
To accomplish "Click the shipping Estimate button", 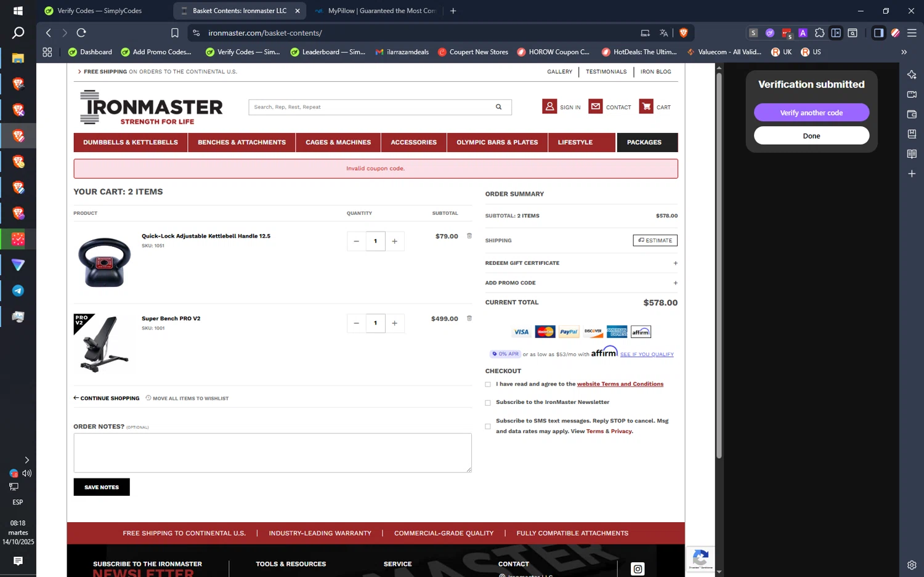I will (655, 240).
